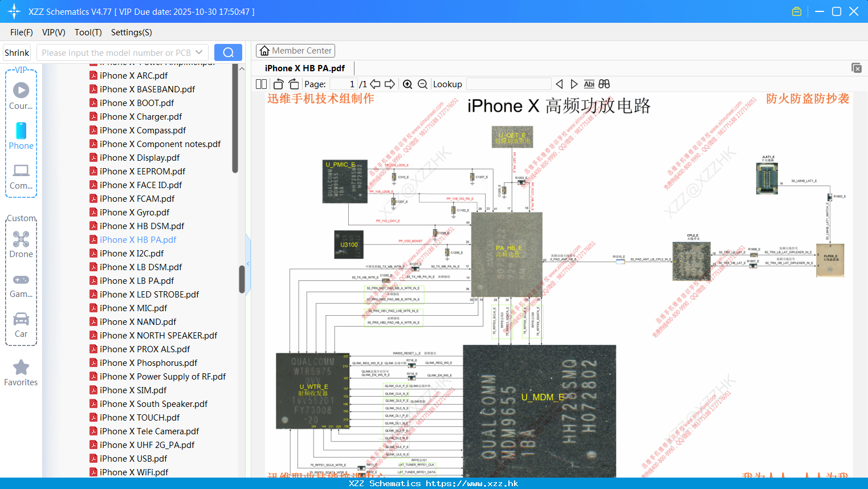The width and height of the screenshot is (868, 489).
Task: Select the iPhone X HB PA.pdf tab
Action: 305,68
